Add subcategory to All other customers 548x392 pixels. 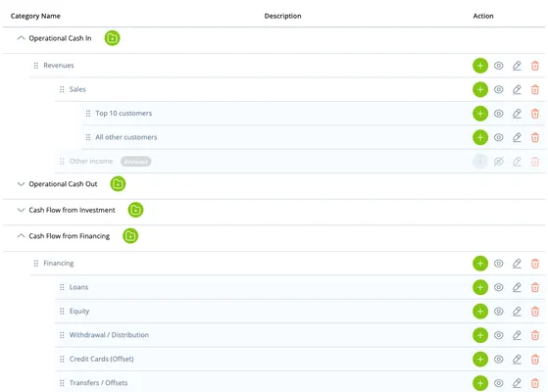click(x=480, y=137)
